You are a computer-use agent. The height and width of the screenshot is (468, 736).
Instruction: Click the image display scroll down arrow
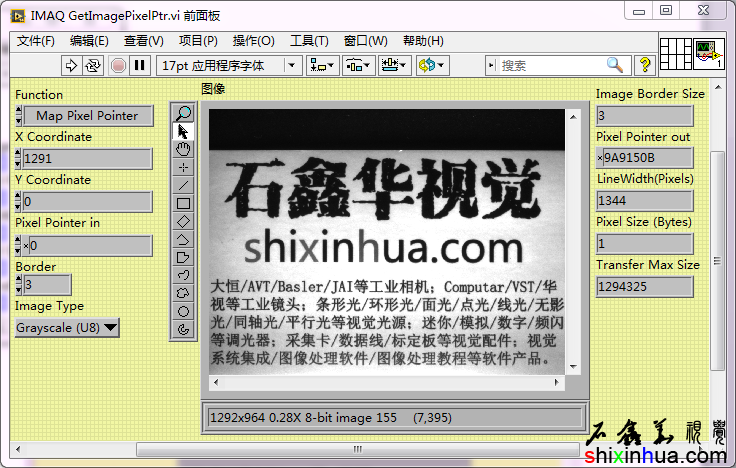573,367
